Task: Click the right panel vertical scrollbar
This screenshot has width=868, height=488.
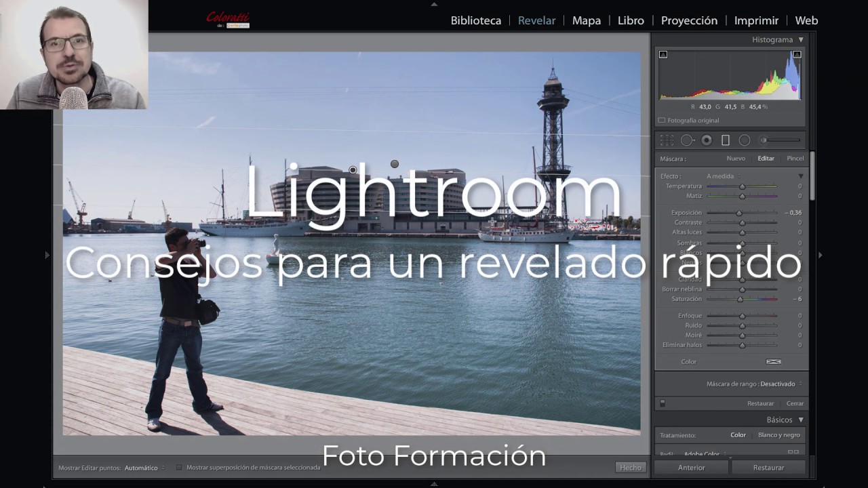Action: [812, 176]
